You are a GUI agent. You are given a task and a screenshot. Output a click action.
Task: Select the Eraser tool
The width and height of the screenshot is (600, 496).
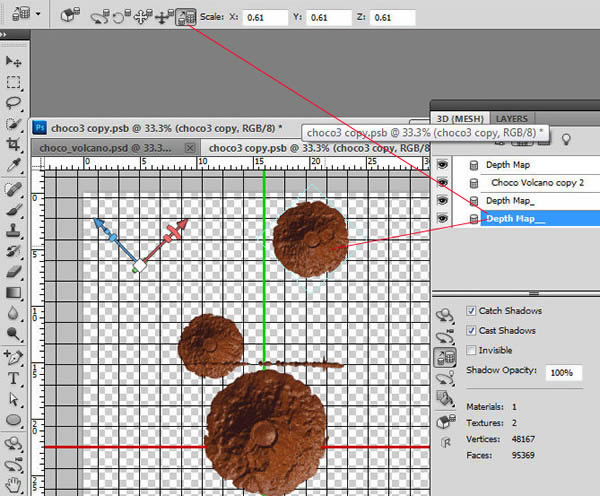14,272
